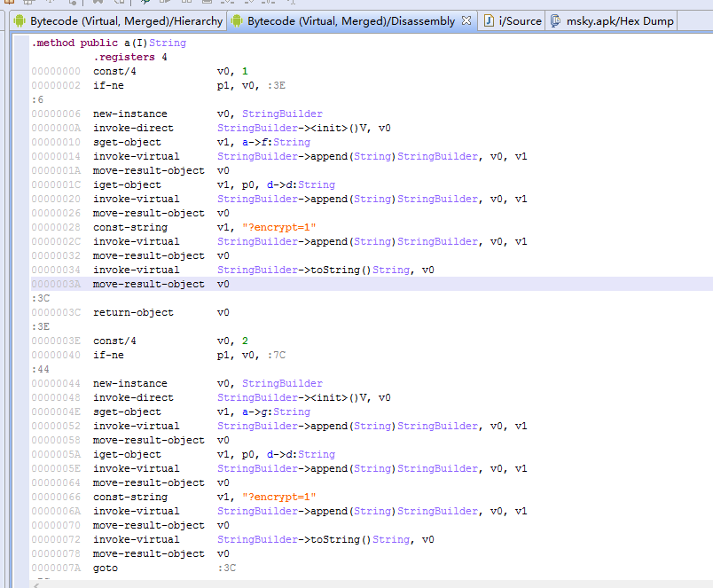
Task: Click new-instance opcode at address 00000006
Action: (130, 114)
